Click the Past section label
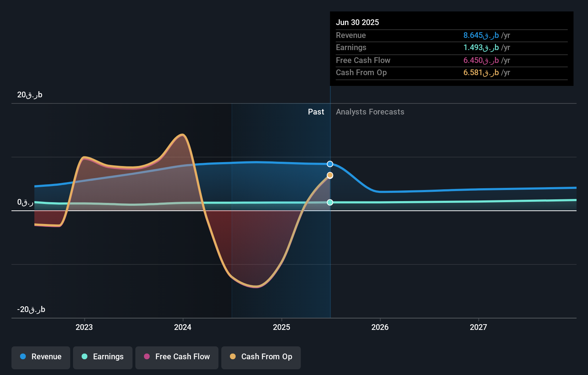 (x=316, y=112)
